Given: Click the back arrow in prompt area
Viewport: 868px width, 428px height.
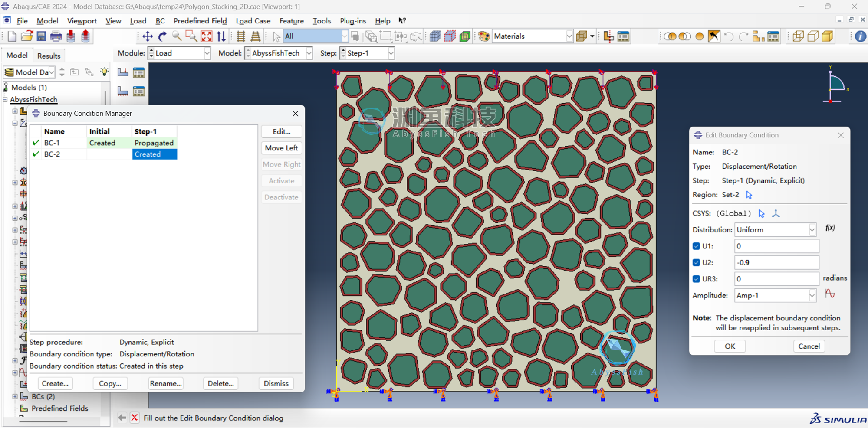Looking at the screenshot, I should pyautogui.click(x=122, y=418).
